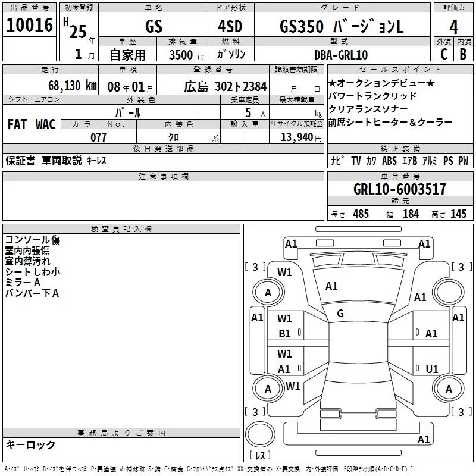Select the パワートランクリッド sales point
The image size is (476, 476).
click(372, 96)
